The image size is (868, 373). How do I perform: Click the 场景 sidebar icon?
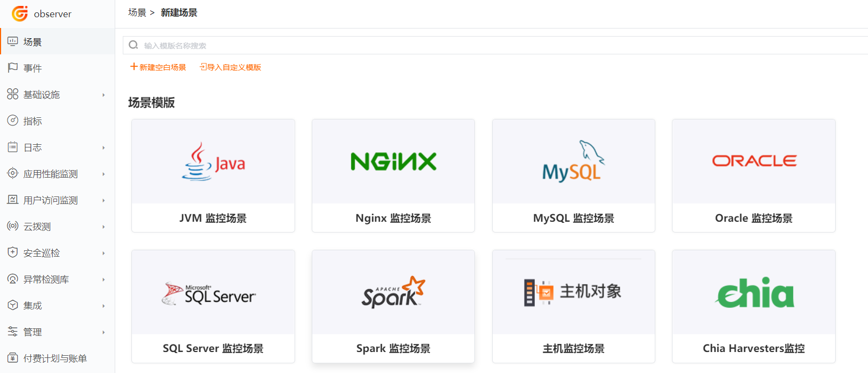[12, 41]
